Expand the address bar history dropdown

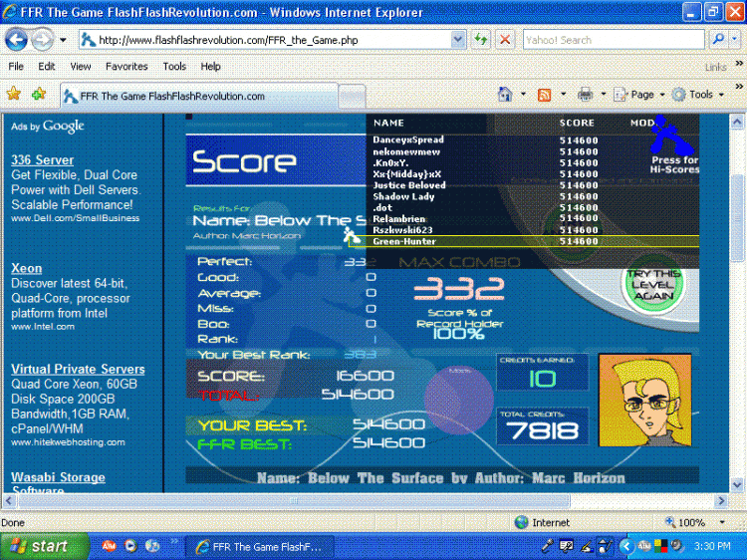(458, 40)
